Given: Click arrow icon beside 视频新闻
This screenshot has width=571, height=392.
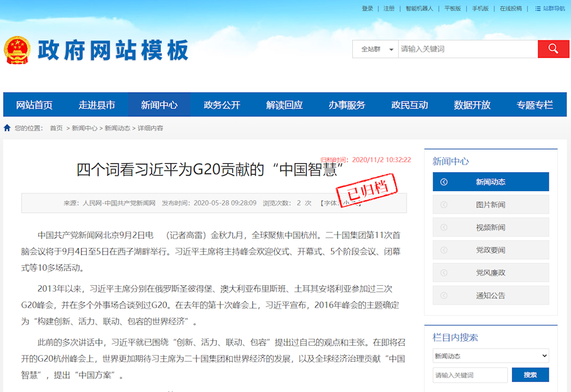Looking at the screenshot, I should [444, 228].
